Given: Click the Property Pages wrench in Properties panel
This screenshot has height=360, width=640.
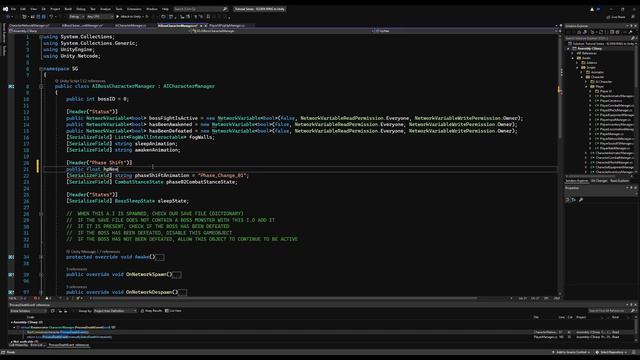Looking at the screenshot, I should click(x=581, y=200).
